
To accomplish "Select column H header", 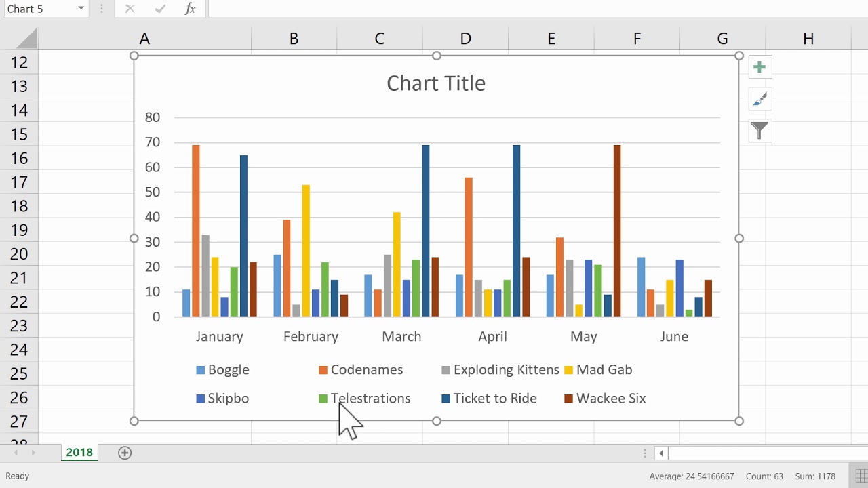I will pos(808,39).
